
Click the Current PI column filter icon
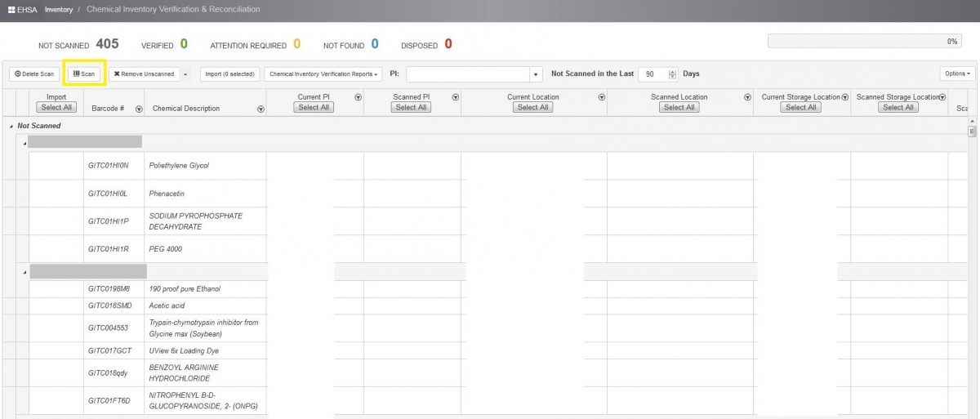[x=359, y=97]
